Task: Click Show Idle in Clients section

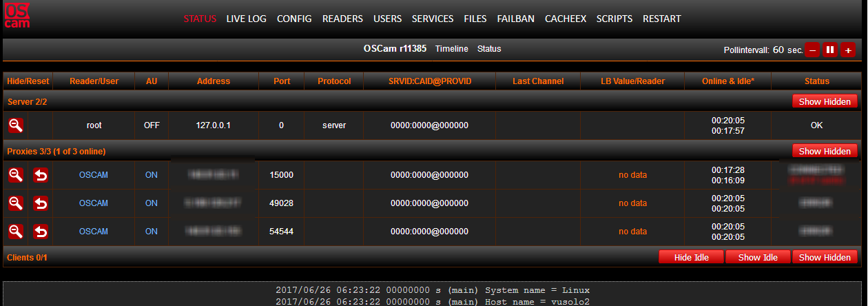Action: [758, 257]
